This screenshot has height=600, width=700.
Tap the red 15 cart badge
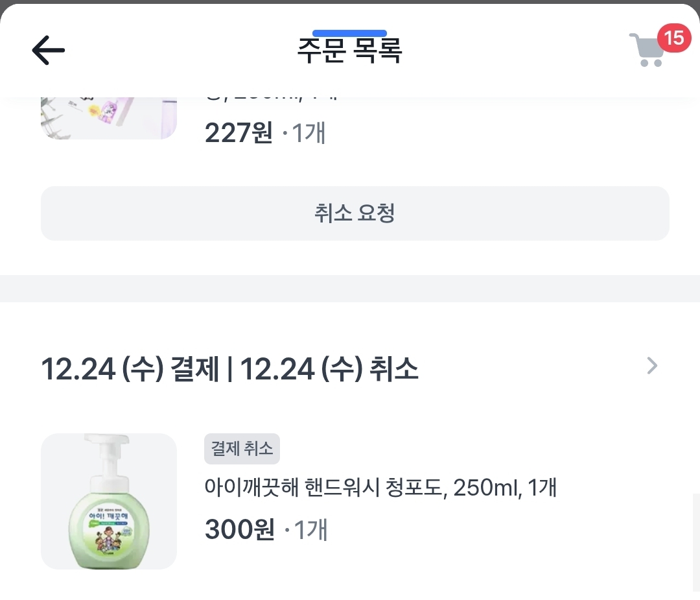[x=673, y=38]
